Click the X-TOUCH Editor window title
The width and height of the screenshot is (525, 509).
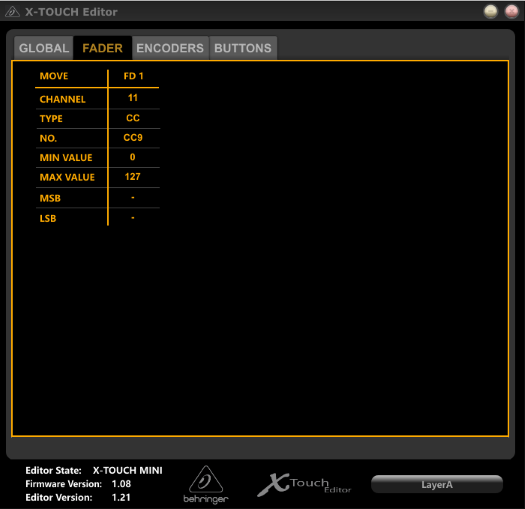[71, 12]
